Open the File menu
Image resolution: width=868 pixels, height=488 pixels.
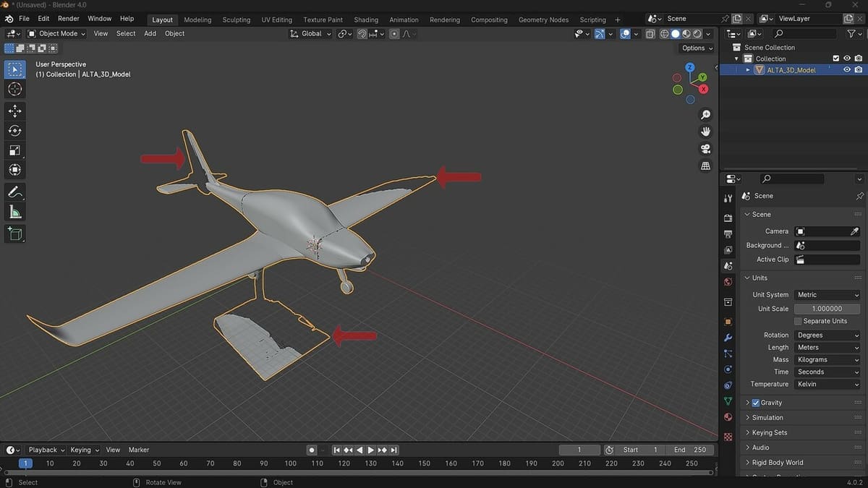(24, 18)
